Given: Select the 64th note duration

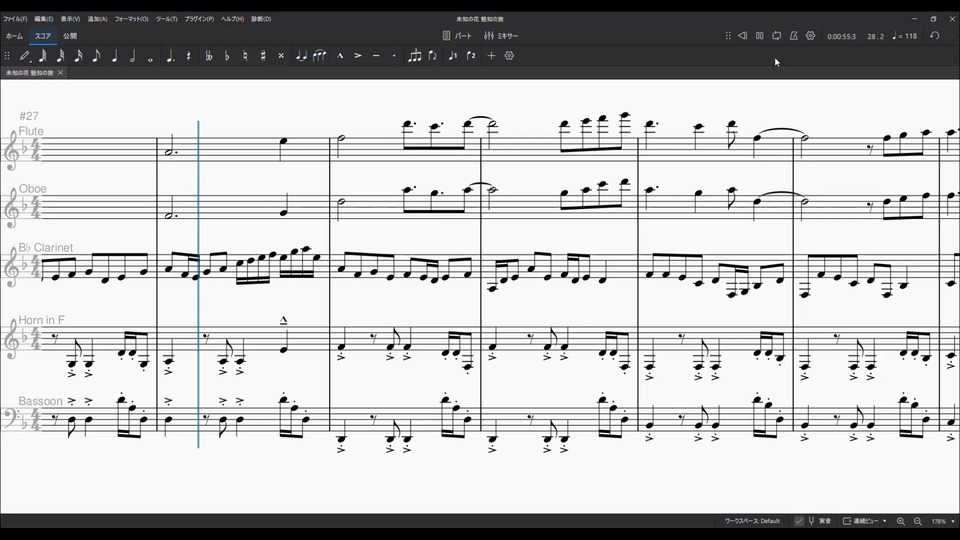Looking at the screenshot, I should [x=42, y=56].
